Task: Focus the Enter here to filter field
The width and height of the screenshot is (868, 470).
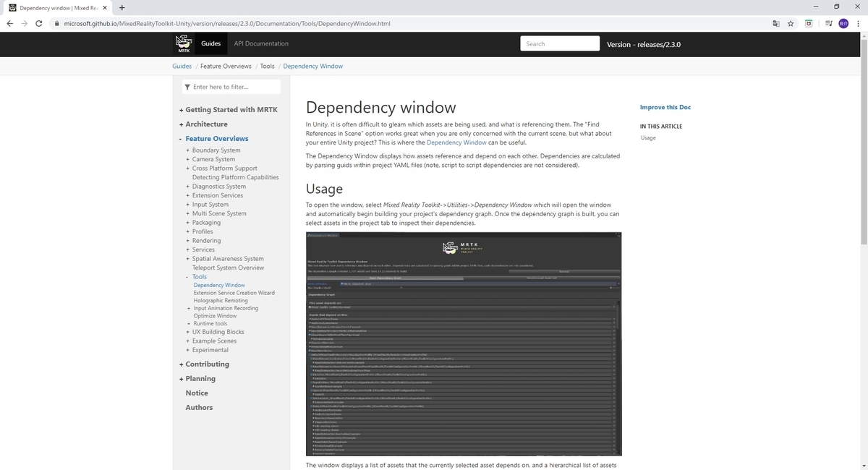Action: (231, 87)
